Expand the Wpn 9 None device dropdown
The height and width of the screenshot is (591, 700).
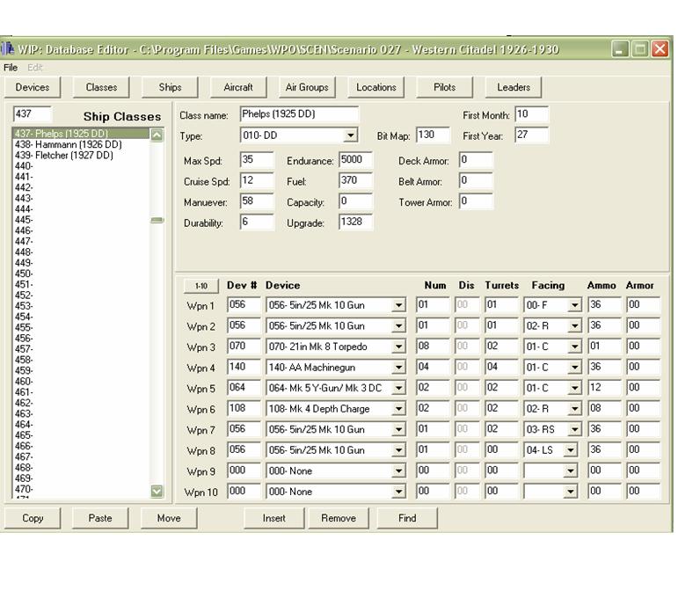point(398,471)
